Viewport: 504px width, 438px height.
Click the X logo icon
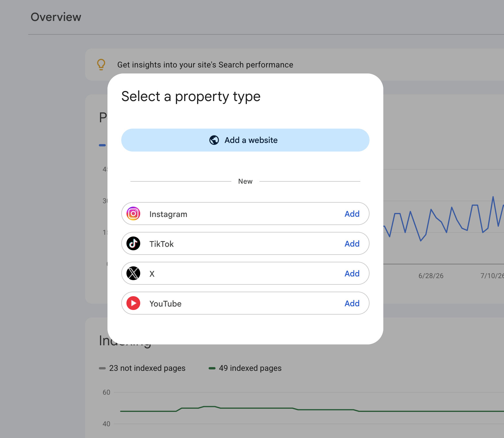(133, 273)
